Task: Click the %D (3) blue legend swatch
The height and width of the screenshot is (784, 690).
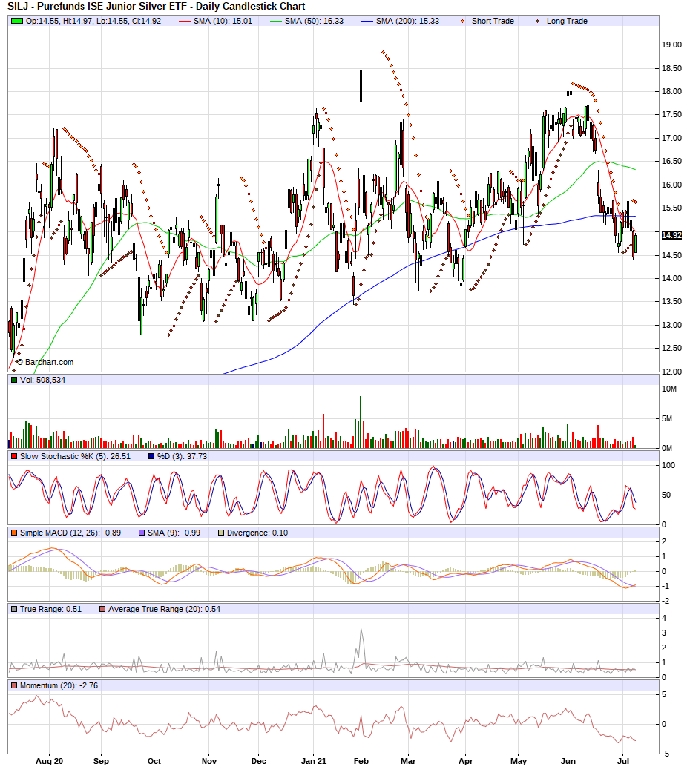Action: click(x=151, y=456)
